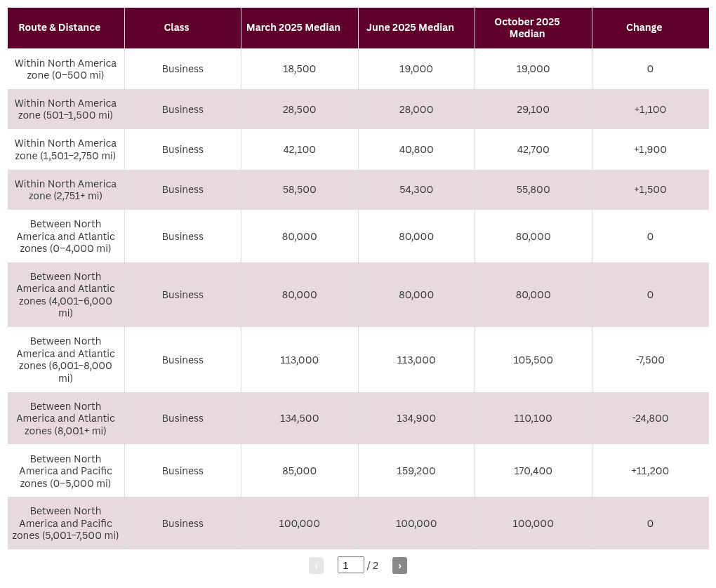Viewport: 716px width, 588px height.
Task: Click the 105,500 October median cell
Action: pyautogui.click(x=533, y=360)
